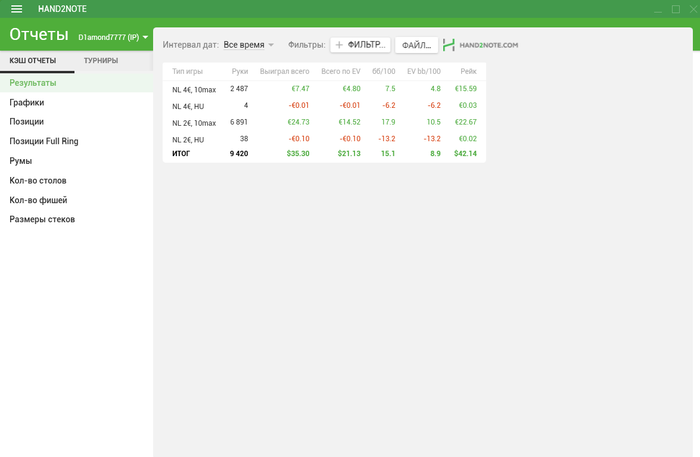Expand the date interval 'Все время' dropdown
The height and width of the screenshot is (457, 700).
248,45
